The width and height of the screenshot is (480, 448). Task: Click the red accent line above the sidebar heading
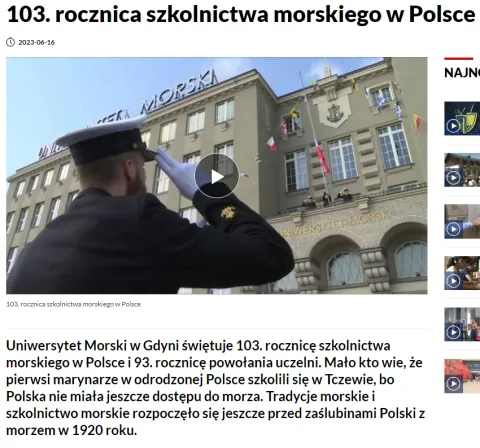tap(458, 59)
